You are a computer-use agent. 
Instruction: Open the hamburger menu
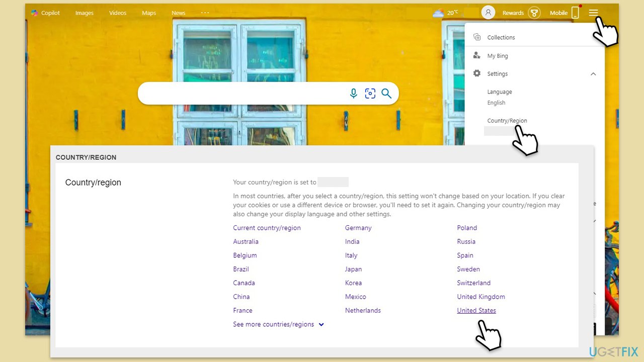(594, 13)
